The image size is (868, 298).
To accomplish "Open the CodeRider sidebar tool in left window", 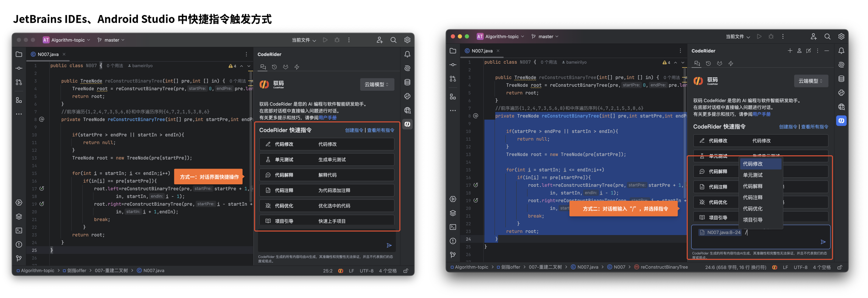I will 407,124.
